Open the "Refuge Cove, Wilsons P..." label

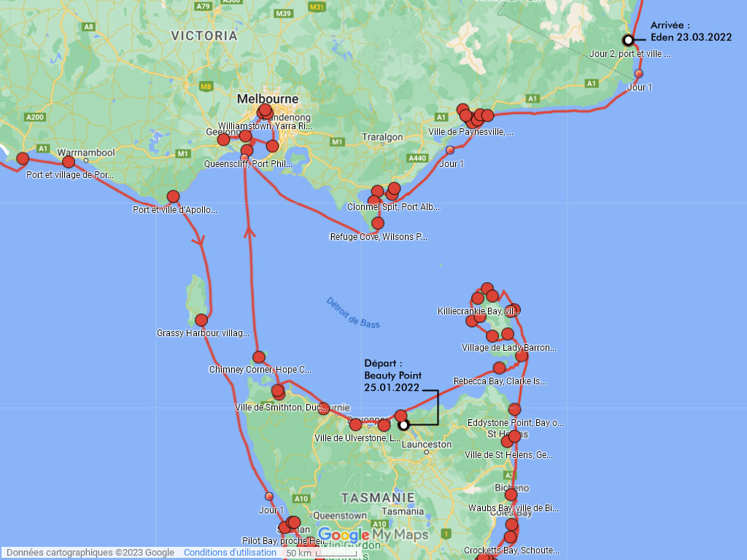(379, 237)
